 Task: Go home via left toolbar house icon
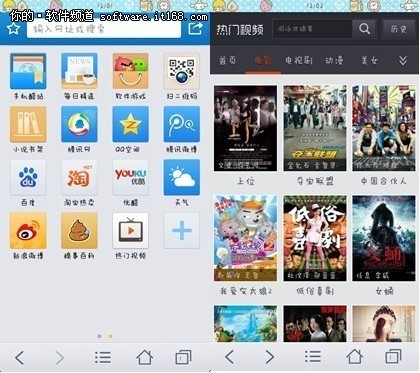pyautogui.click(x=145, y=357)
